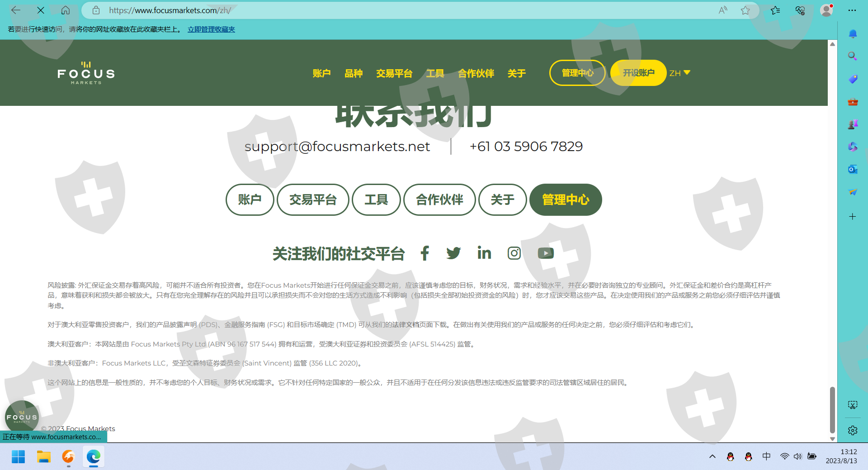Open the volume speaker tray icon
868x470 pixels.
(798, 456)
